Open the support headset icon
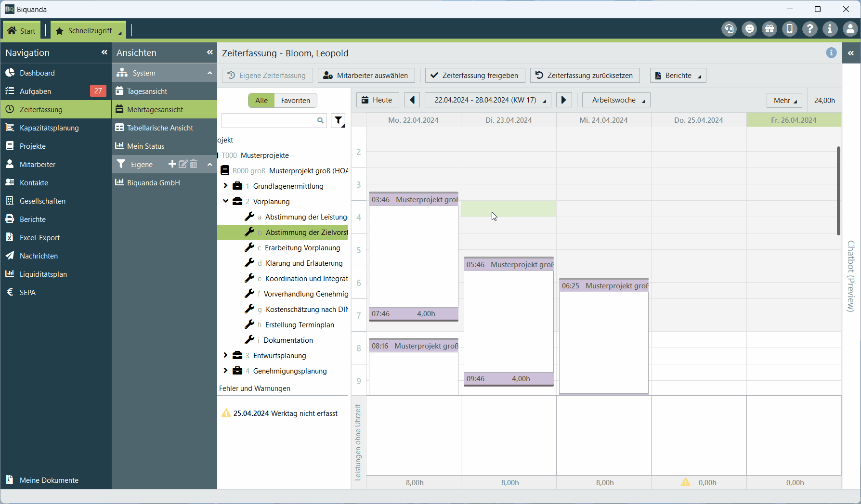The image size is (861, 504). coord(729,29)
